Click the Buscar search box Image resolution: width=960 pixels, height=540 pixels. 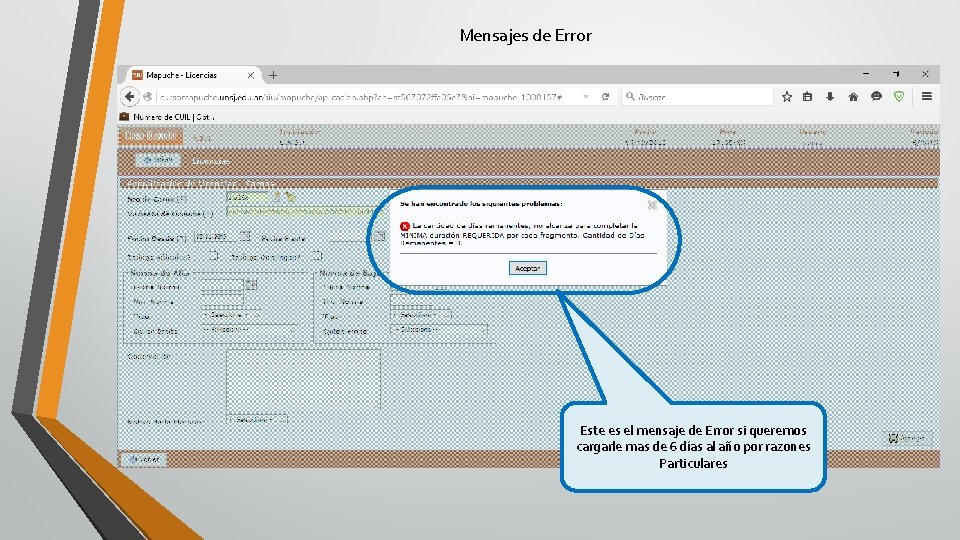pyautogui.click(x=698, y=97)
